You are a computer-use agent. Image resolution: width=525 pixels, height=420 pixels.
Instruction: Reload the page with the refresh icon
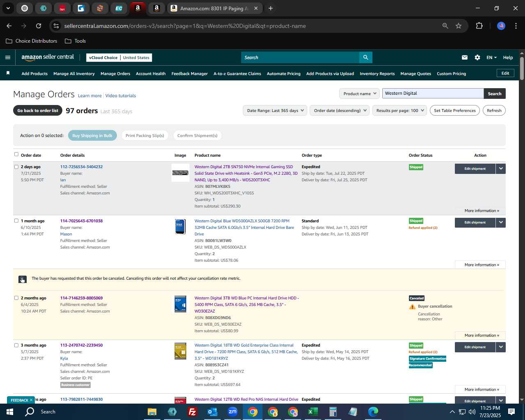tap(39, 26)
